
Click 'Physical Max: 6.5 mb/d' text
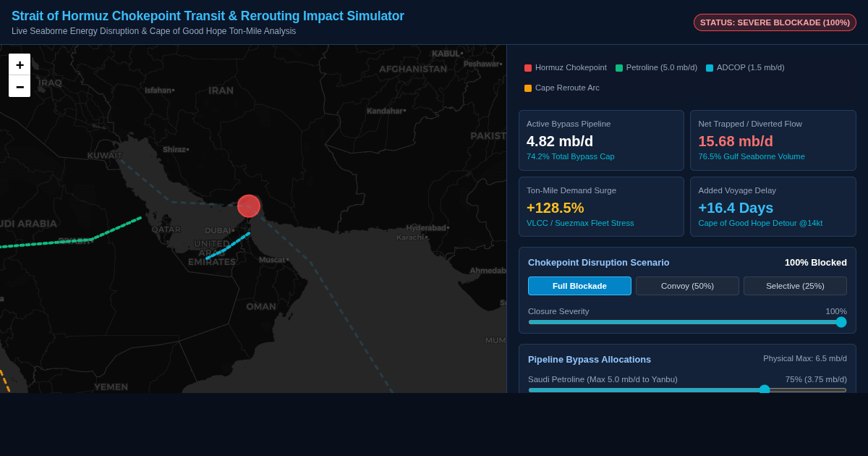805,358
